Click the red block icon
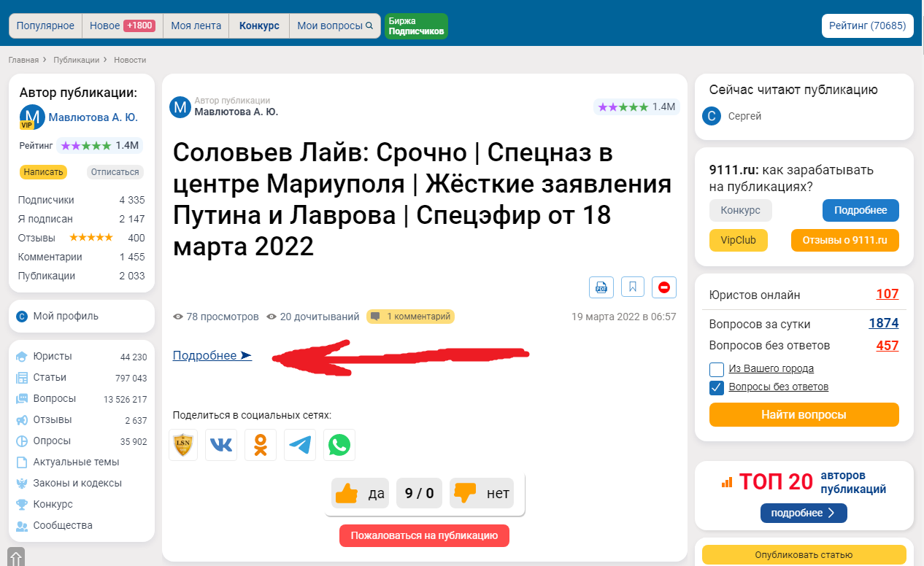This screenshot has height=566, width=924. pos(664,287)
